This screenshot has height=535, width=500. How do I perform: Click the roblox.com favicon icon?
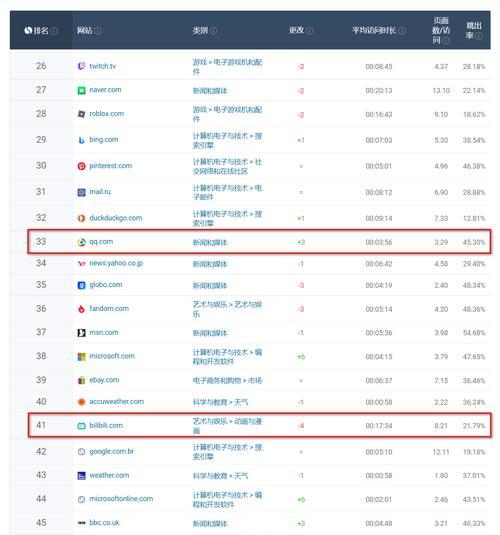pos(81,114)
